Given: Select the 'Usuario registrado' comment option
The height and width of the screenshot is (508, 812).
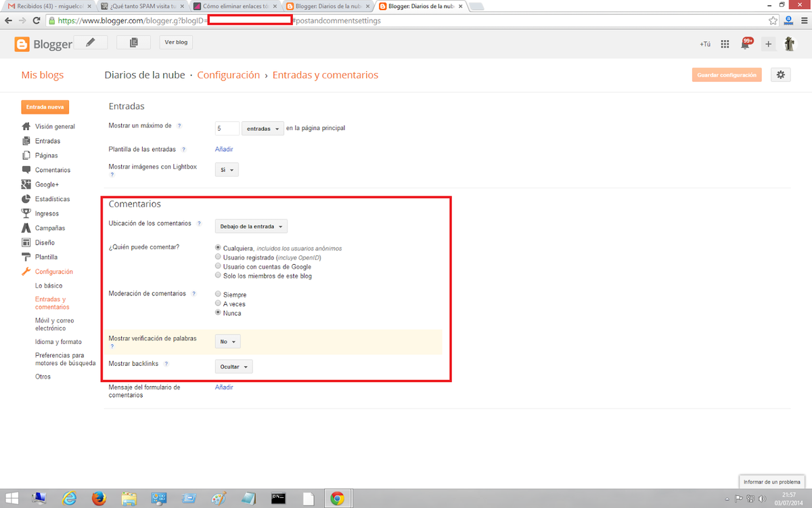Looking at the screenshot, I should pos(218,257).
